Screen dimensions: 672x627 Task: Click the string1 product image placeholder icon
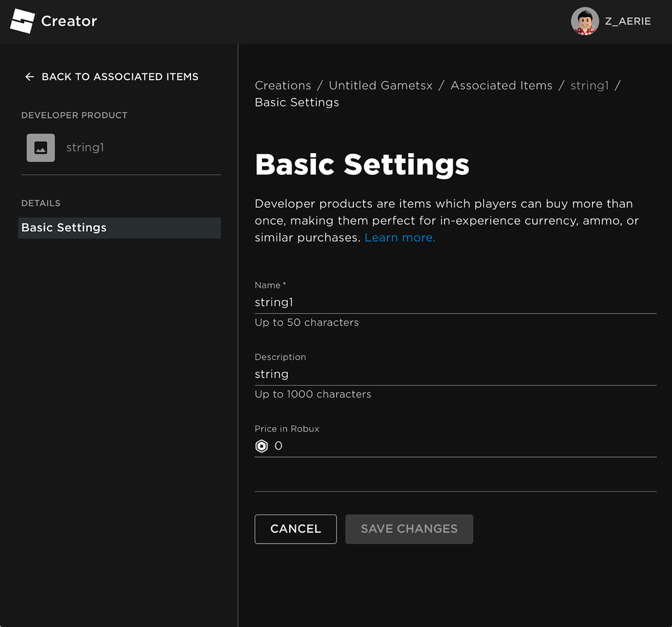(40, 147)
